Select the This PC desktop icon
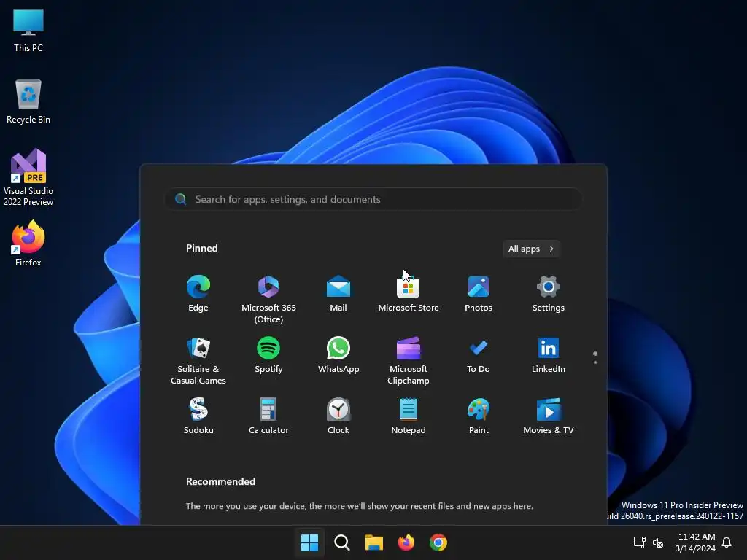 click(x=28, y=29)
